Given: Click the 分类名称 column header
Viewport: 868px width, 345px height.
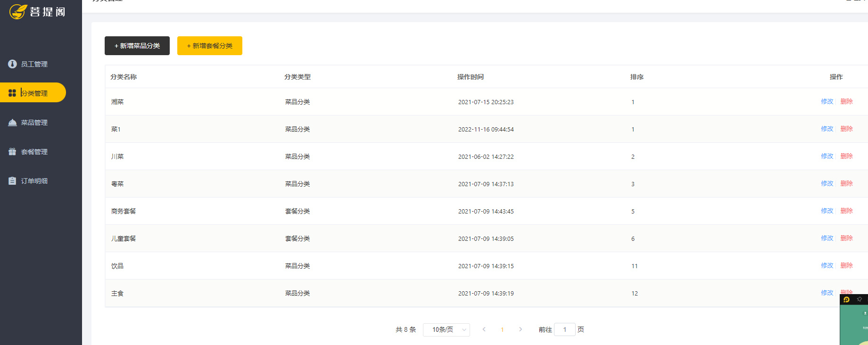Looking at the screenshot, I should point(124,77).
